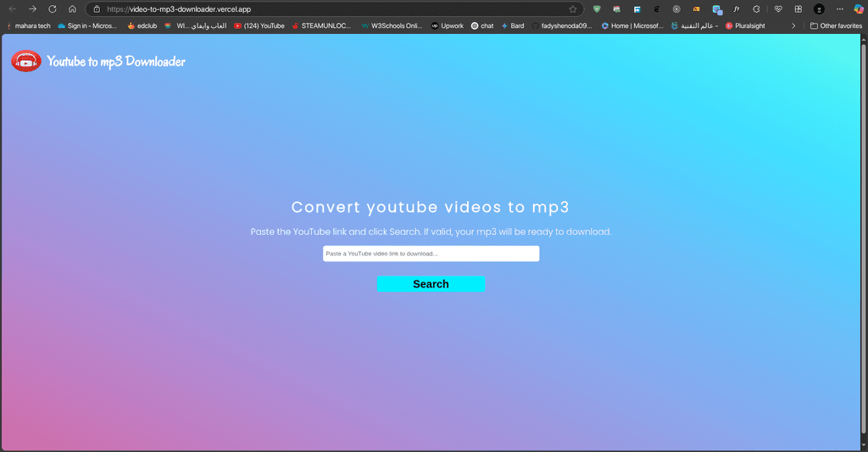This screenshot has height=452, width=868.
Task: Open the Extensions puzzle-piece menu
Action: [x=756, y=8]
